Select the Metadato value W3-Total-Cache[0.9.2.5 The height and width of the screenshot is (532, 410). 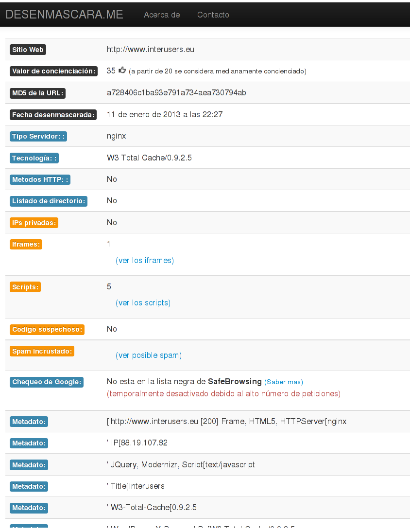152,508
